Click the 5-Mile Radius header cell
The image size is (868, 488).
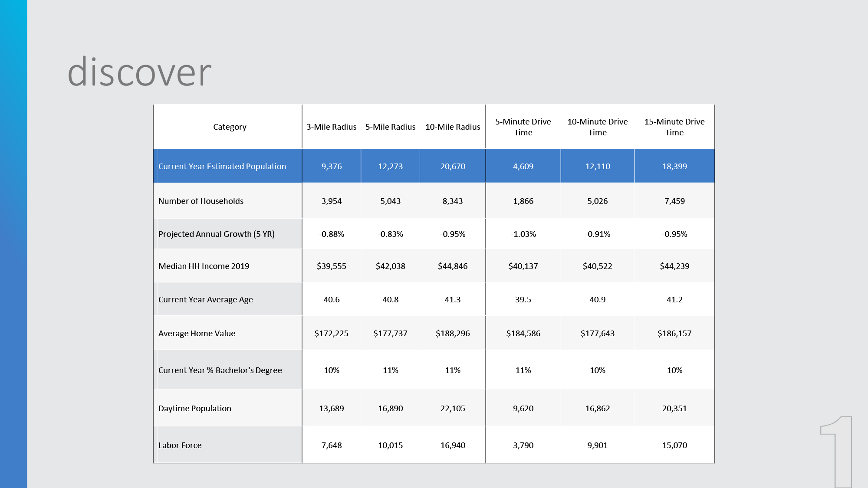[x=390, y=127]
